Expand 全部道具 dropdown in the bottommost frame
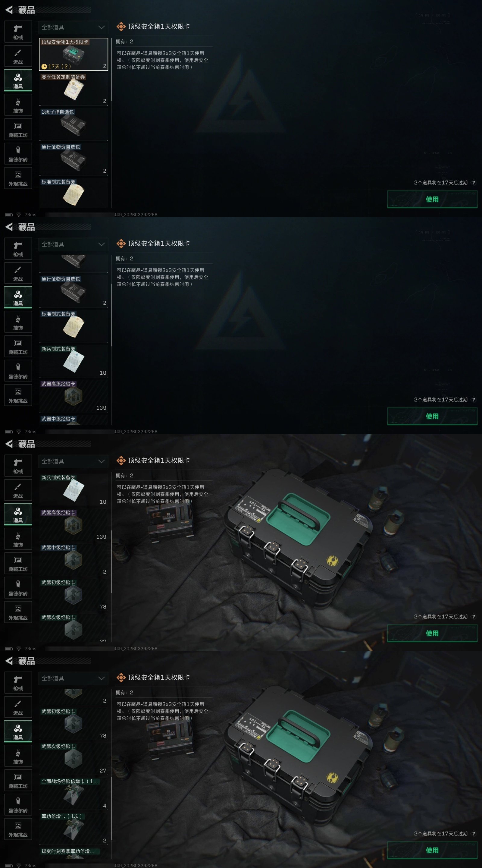482x868 pixels. [74, 678]
